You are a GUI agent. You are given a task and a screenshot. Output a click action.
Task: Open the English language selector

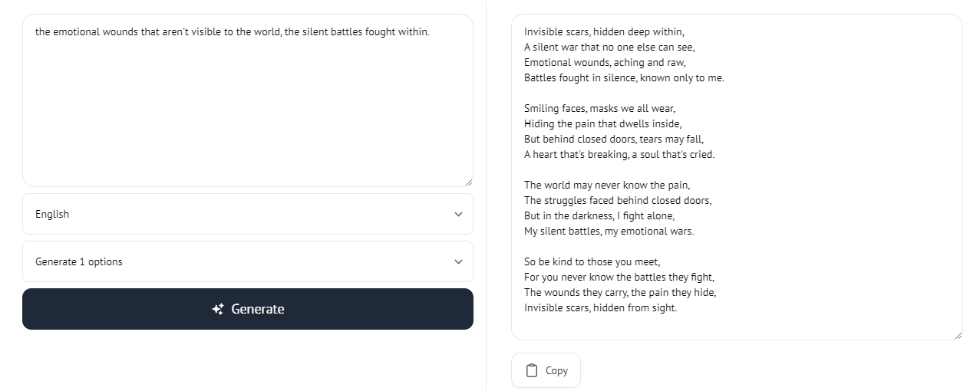(248, 214)
